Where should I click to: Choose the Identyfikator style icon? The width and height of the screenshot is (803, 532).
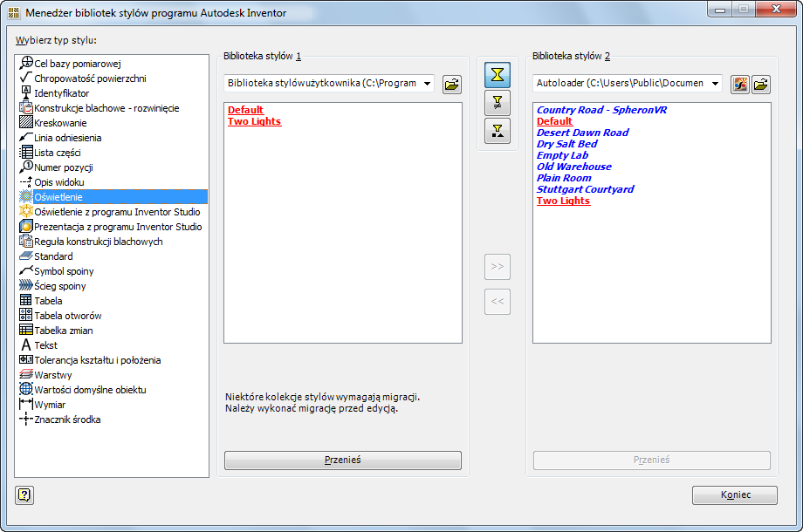tap(26, 92)
